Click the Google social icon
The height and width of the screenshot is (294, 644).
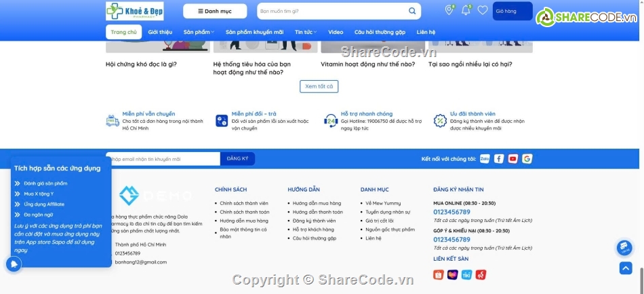[x=527, y=159]
